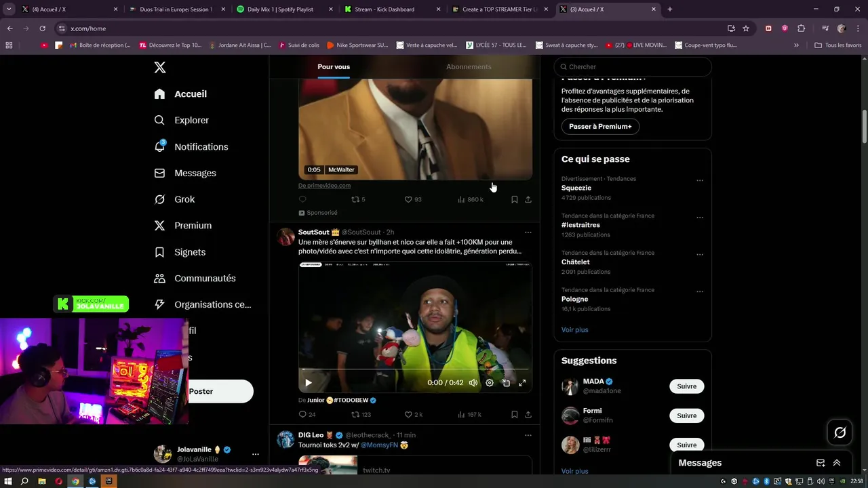Switch to the Abonnements tab
868x488 pixels.
tap(469, 66)
